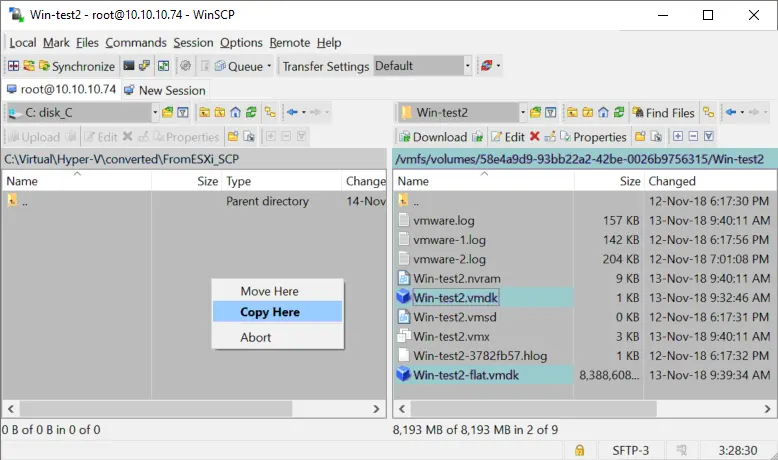Go to remote parent directory icon

572,113
